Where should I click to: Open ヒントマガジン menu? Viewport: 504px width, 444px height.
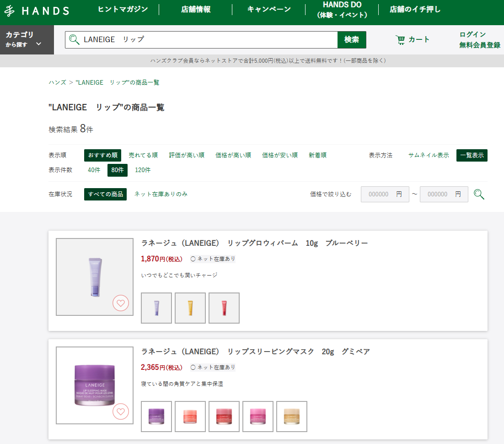point(123,9)
